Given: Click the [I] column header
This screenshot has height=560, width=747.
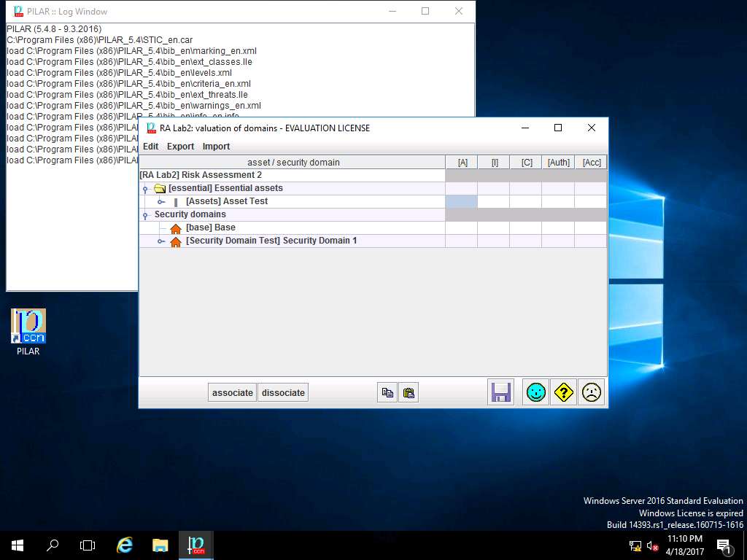Looking at the screenshot, I should (494, 163).
